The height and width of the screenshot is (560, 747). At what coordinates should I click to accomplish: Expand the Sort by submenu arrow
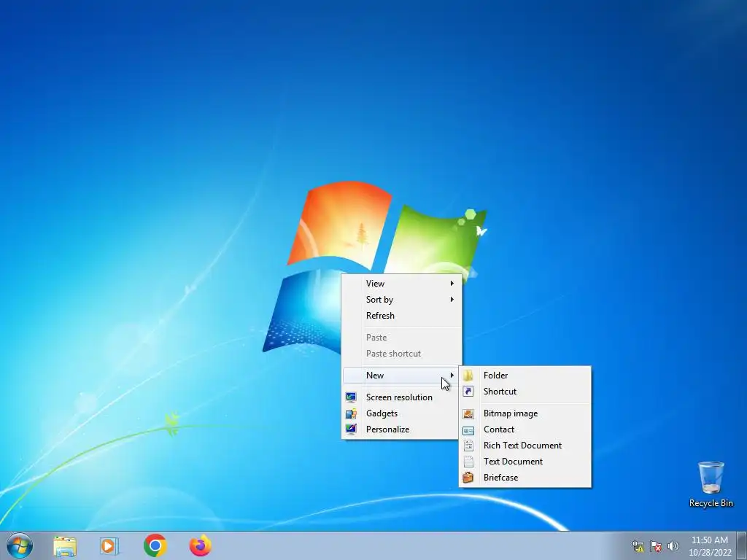tap(452, 300)
